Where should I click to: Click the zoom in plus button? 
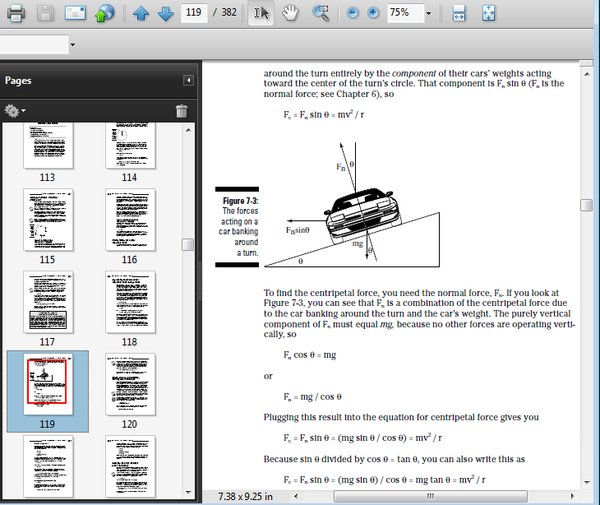click(x=373, y=14)
